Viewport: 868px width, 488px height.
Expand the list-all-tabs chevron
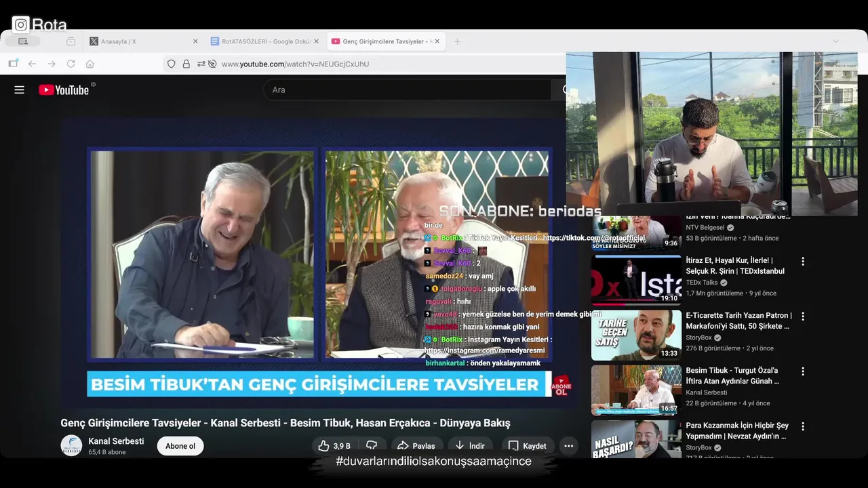click(x=835, y=41)
